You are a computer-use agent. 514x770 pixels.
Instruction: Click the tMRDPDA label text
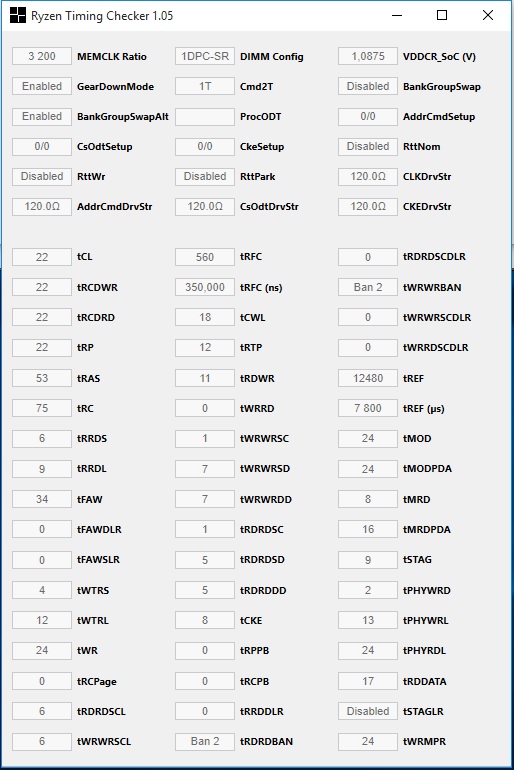pyautogui.click(x=427, y=529)
